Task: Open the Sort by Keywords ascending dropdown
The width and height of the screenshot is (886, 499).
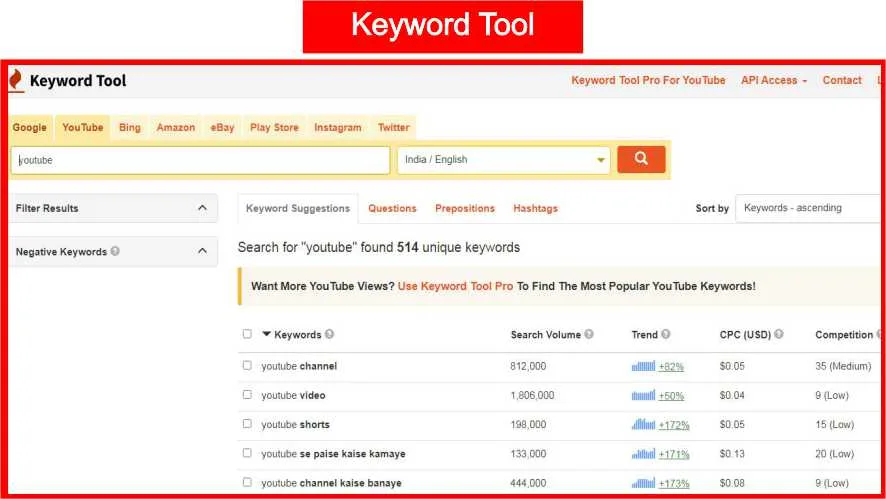Action: [808, 208]
